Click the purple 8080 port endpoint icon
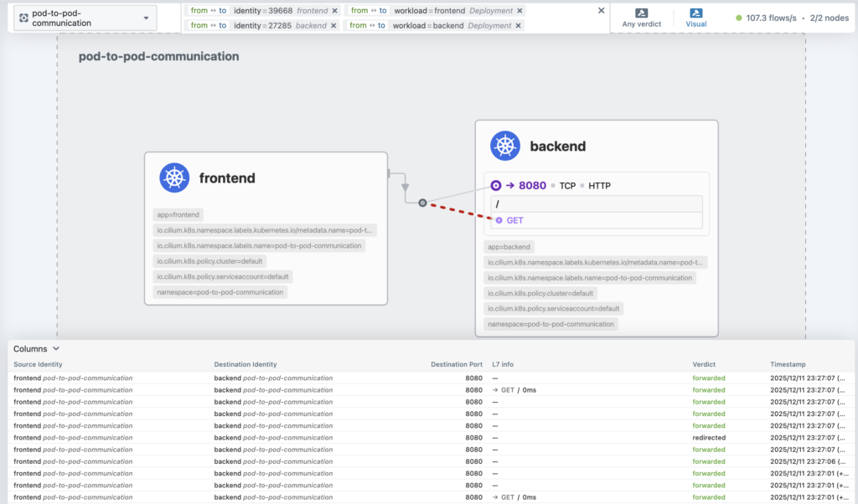Image resolution: width=858 pixels, height=504 pixels. point(496,185)
